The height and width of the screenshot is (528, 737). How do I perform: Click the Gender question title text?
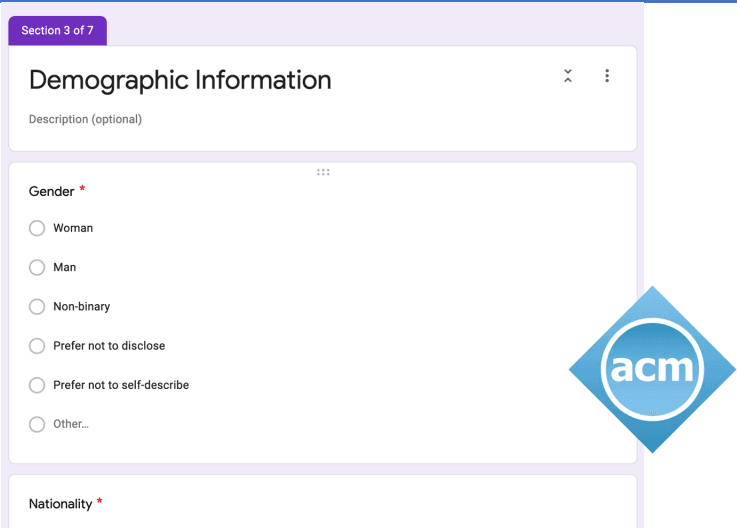pos(51,191)
